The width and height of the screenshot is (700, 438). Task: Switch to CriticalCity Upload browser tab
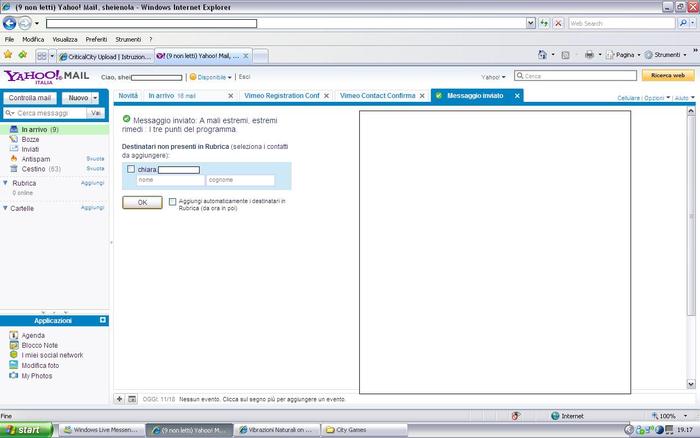(x=105, y=57)
